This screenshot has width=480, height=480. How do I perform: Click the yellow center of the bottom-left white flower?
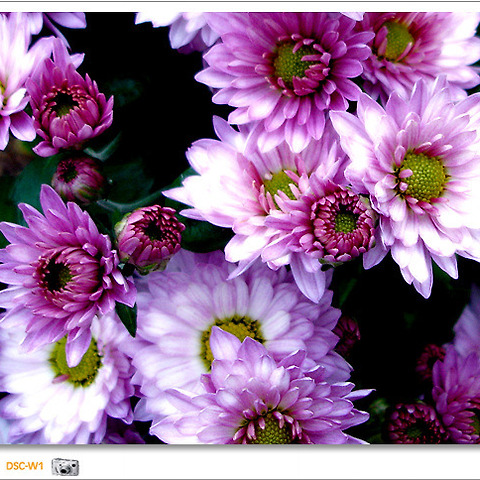[x=76, y=363]
